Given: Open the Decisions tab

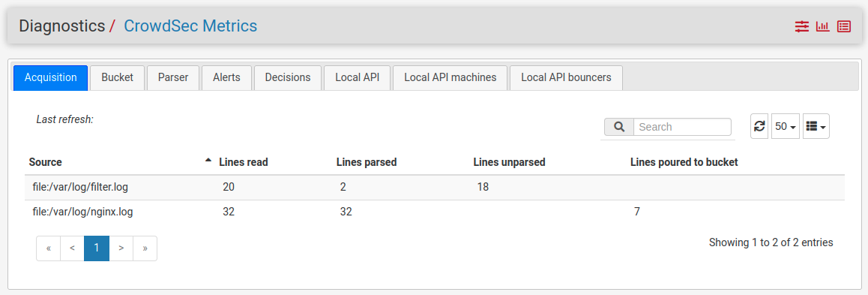Looking at the screenshot, I should tap(288, 77).
